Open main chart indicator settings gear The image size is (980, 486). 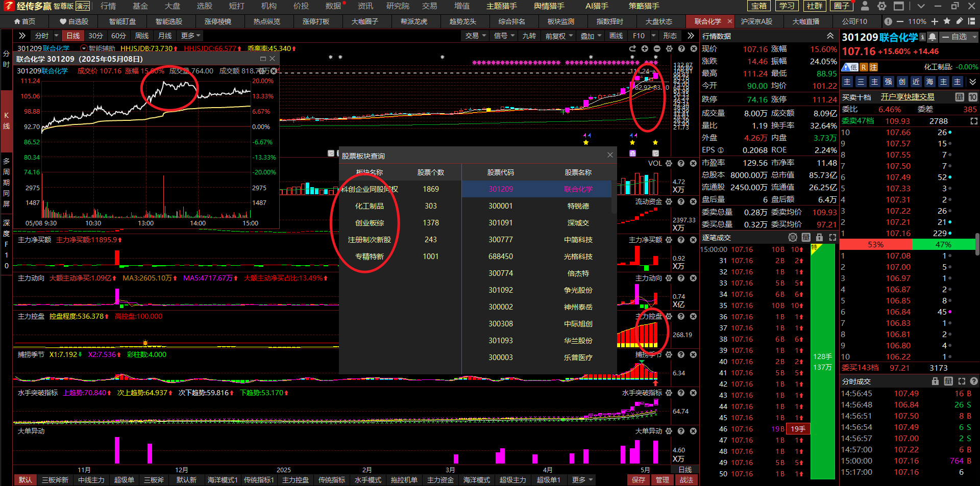[669, 48]
